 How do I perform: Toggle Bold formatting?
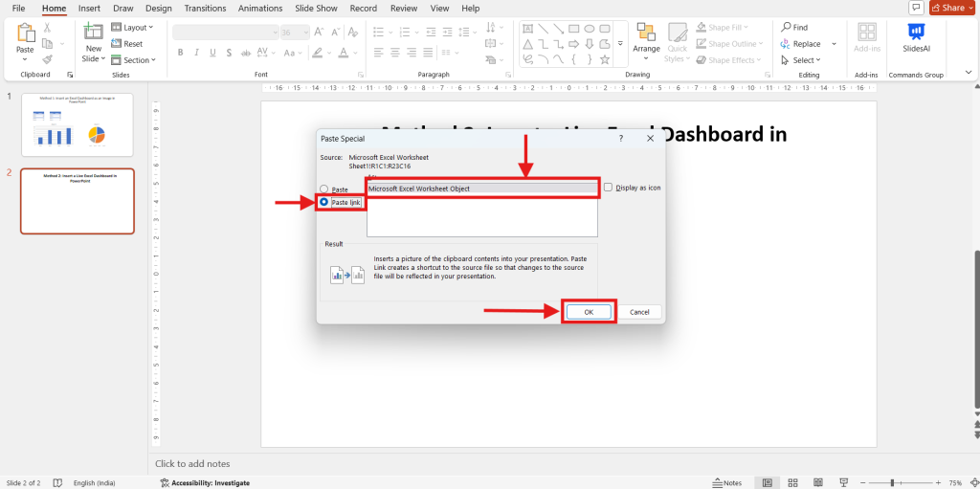tap(181, 53)
